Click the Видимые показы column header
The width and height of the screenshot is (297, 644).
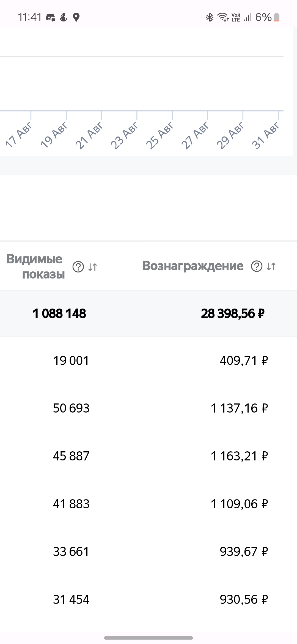click(36, 266)
